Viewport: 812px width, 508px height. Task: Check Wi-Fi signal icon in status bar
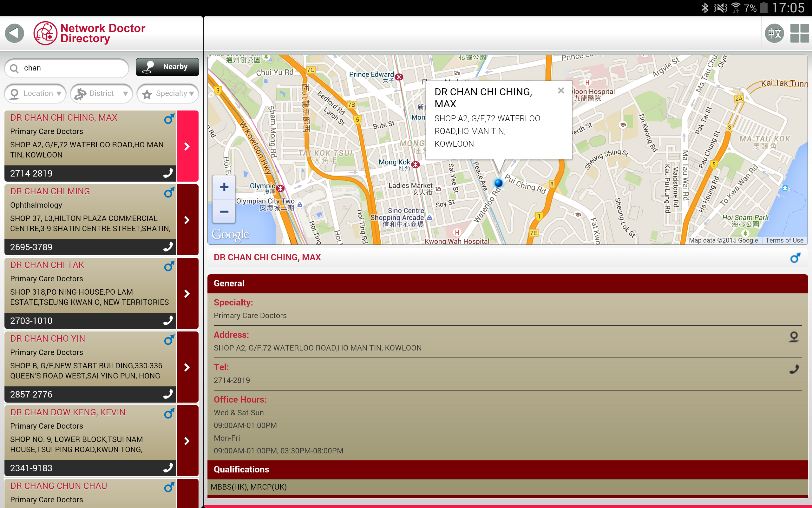(x=736, y=8)
